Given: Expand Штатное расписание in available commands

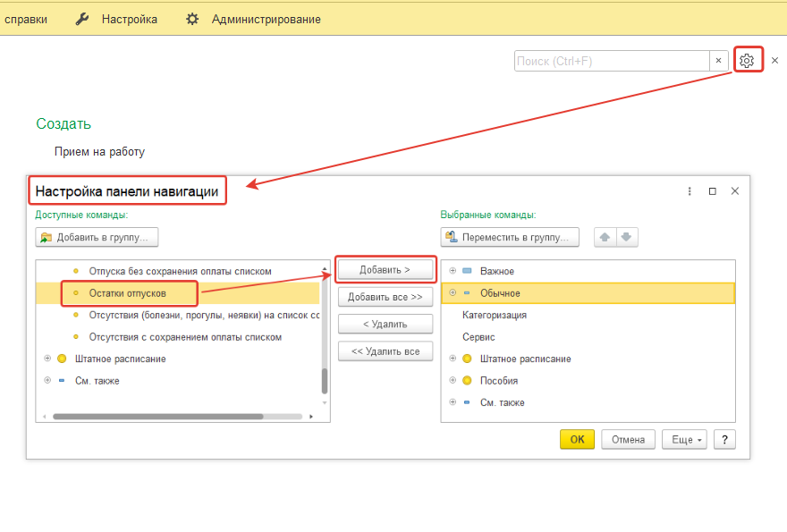Looking at the screenshot, I should pos(47,359).
